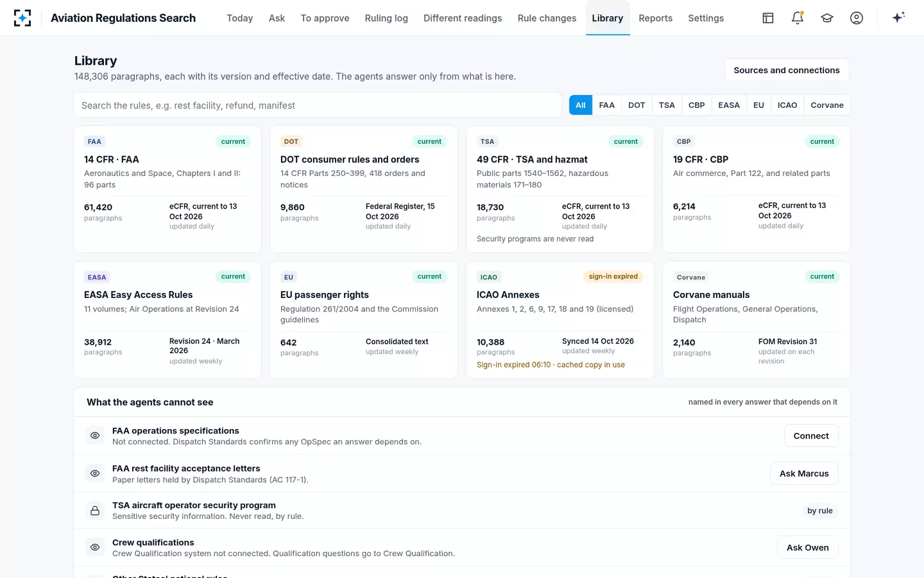Click the Aviation Regulations Search logo icon
924x578 pixels.
pyautogui.click(x=22, y=18)
